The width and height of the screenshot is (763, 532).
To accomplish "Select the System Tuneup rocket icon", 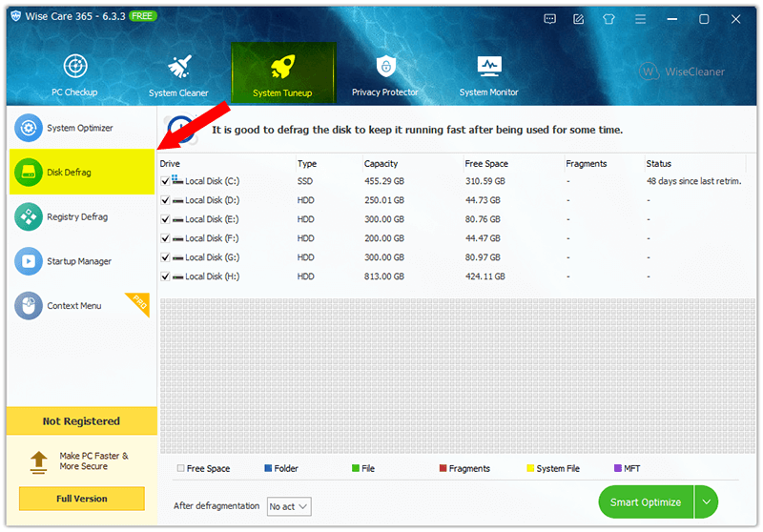I will tap(282, 67).
